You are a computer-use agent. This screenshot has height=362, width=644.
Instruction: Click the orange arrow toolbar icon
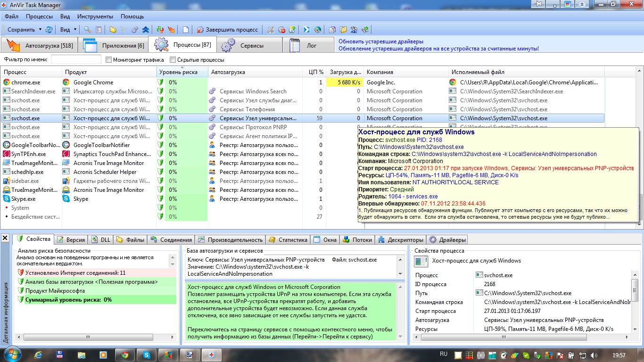tap(171, 30)
